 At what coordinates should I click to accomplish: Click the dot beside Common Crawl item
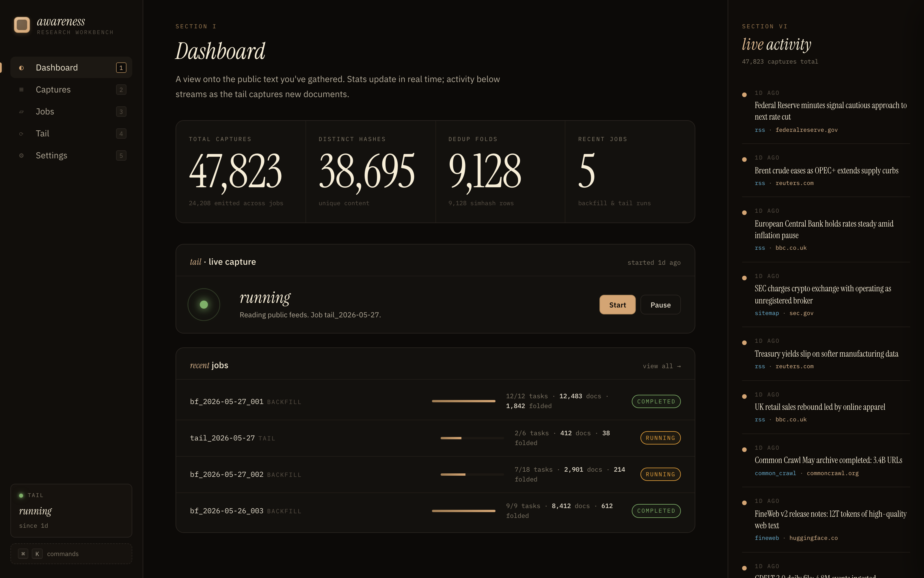tap(744, 450)
